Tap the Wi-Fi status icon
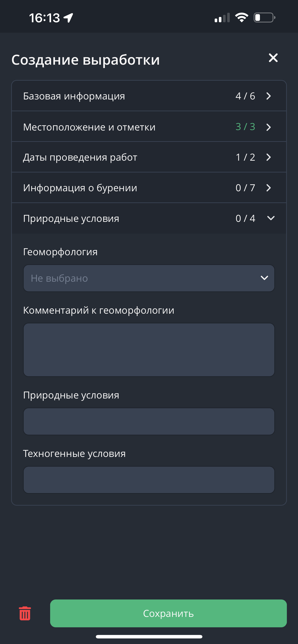This screenshot has height=644, width=298. click(x=241, y=17)
